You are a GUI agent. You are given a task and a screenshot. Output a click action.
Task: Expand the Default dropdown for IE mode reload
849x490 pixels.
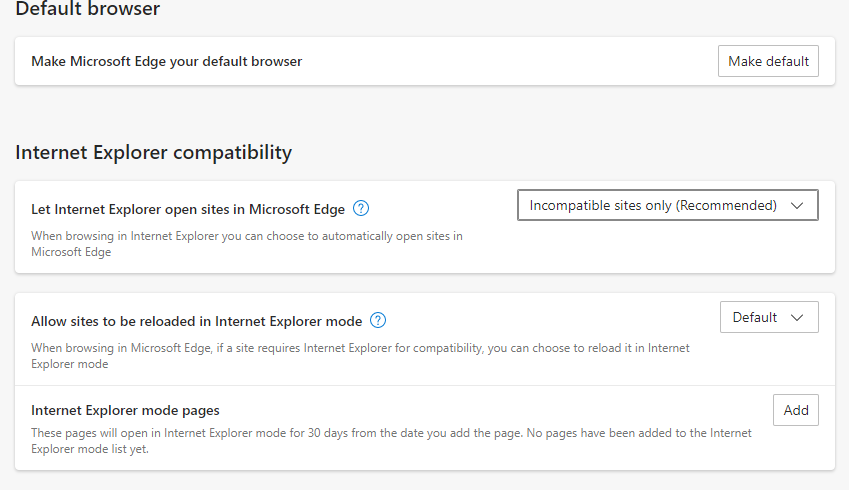point(769,317)
